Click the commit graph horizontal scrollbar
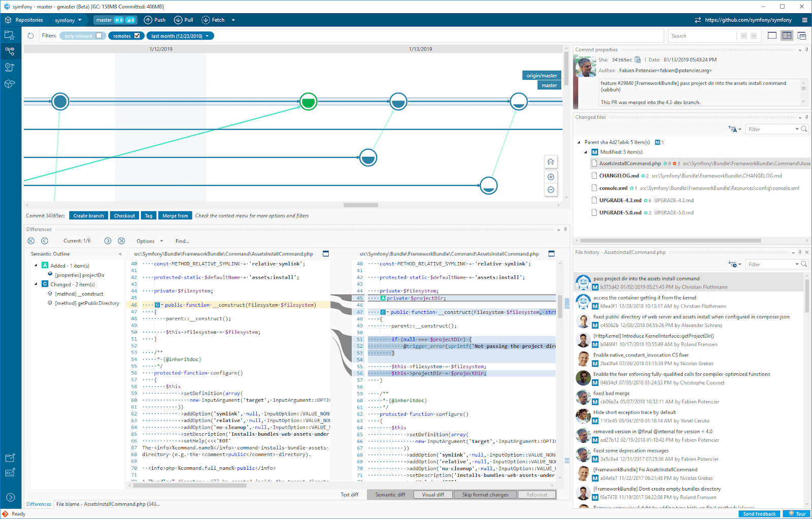 (360, 205)
